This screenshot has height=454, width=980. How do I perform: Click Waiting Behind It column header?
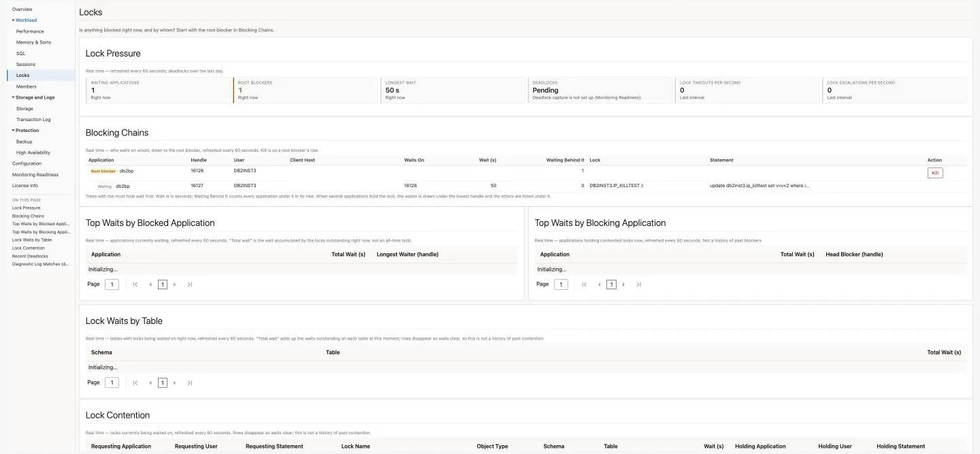(x=566, y=160)
